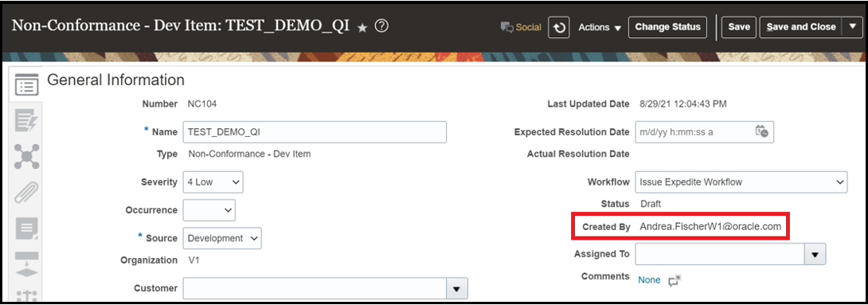Screen dimensions: 868x305
Task: Click the Save button
Action: 739,27
